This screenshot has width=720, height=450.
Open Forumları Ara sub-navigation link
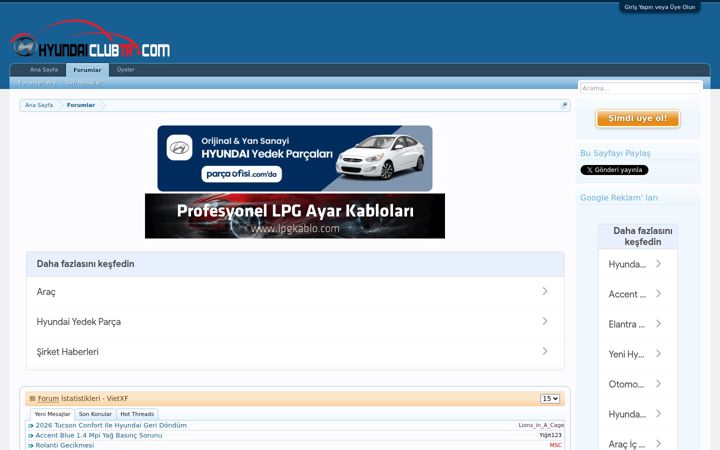point(37,83)
